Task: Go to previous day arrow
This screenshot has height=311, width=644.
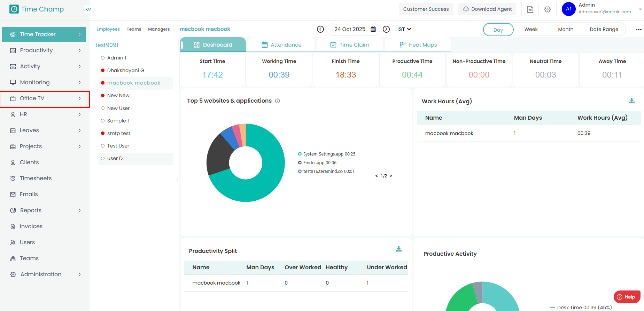Action: point(320,29)
